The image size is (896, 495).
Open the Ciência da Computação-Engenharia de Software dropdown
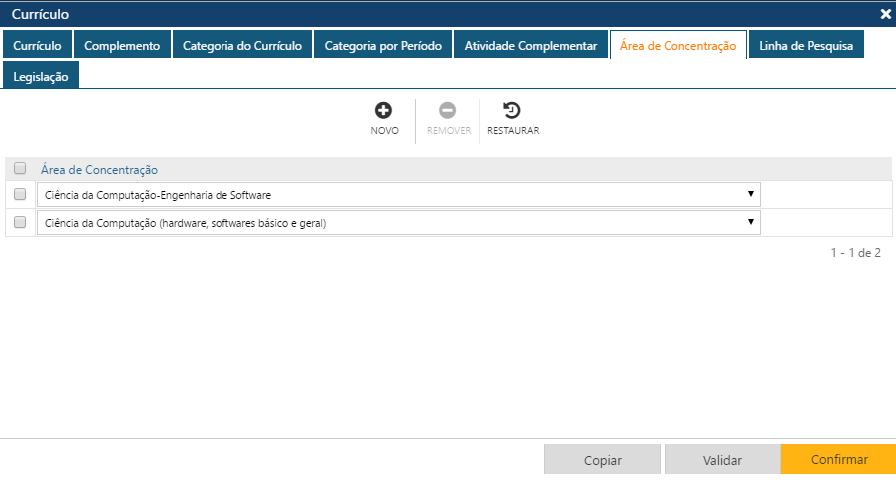coord(398,195)
